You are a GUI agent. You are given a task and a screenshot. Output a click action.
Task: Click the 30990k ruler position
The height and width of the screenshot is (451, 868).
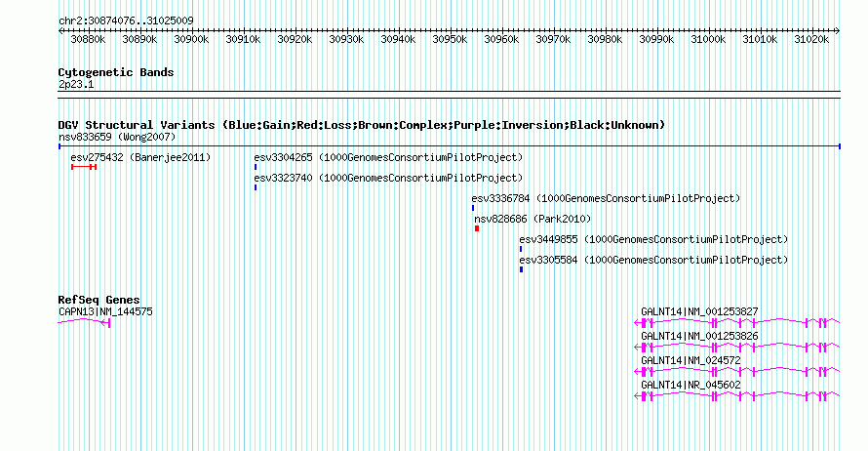pos(656,39)
